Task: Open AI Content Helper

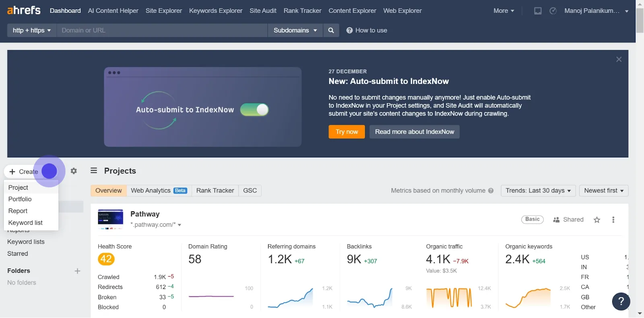Action: pos(113,11)
